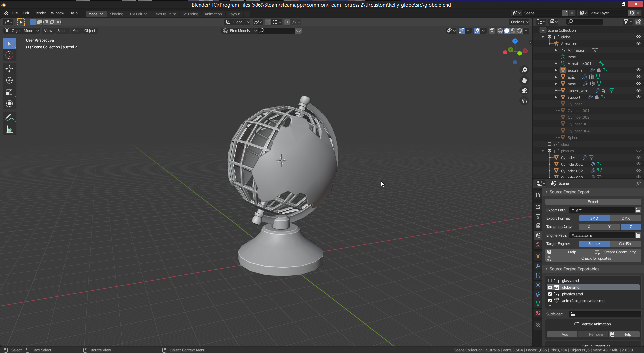The height and width of the screenshot is (353, 644).
Task: Click Check for updates button
Action: [x=596, y=258]
